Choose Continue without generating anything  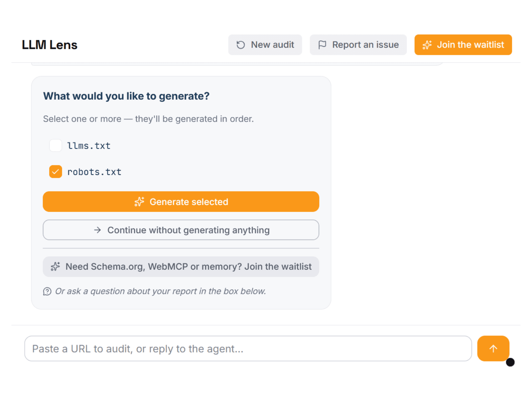181,230
